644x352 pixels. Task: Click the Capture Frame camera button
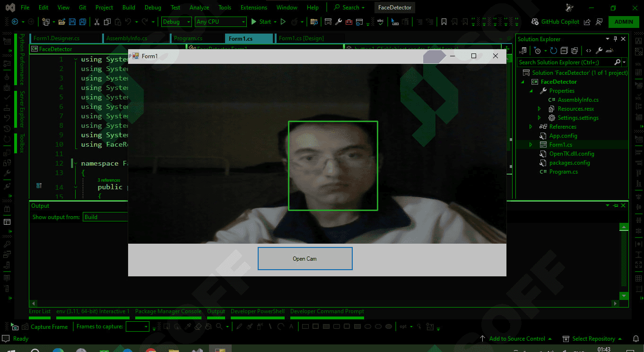coord(45,327)
